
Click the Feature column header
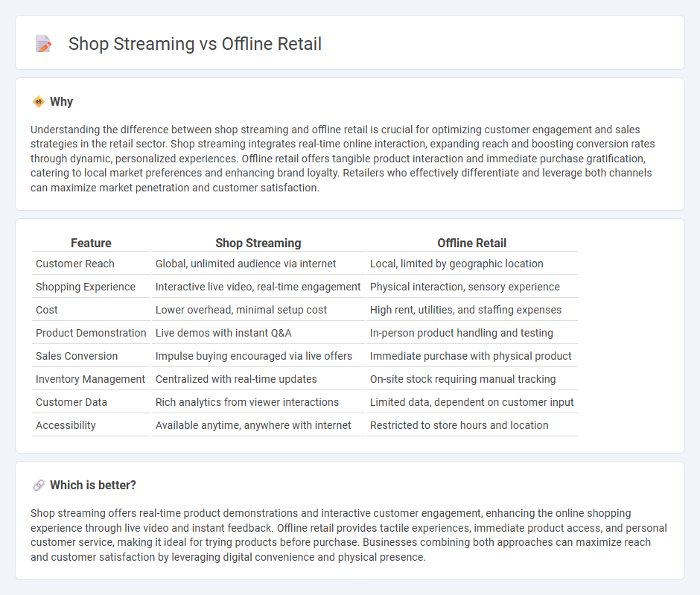[91, 243]
